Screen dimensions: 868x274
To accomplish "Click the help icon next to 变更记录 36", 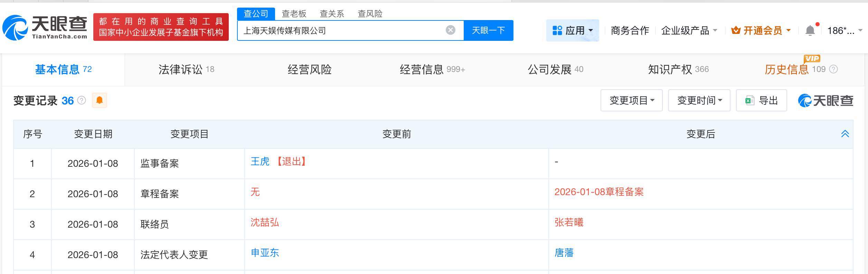I will point(82,100).
